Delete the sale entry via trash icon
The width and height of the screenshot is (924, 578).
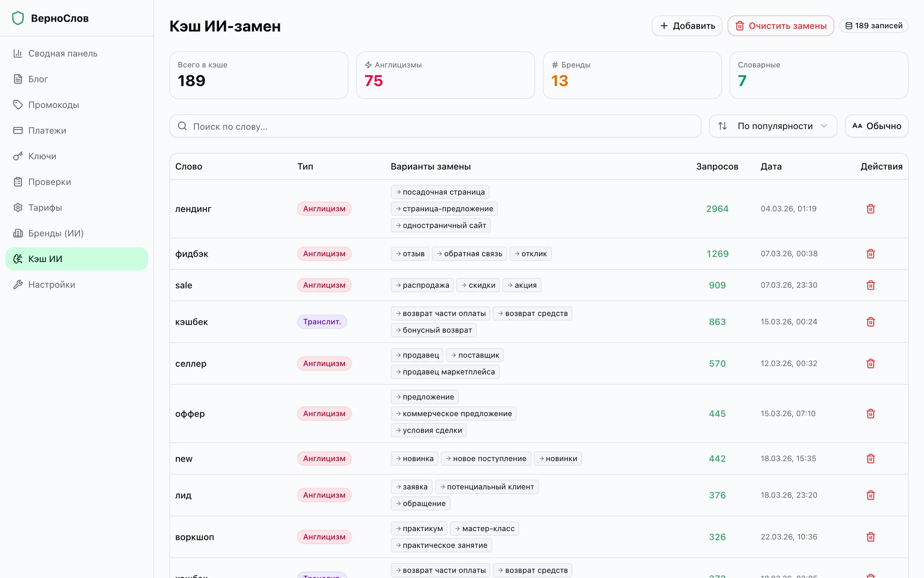870,285
